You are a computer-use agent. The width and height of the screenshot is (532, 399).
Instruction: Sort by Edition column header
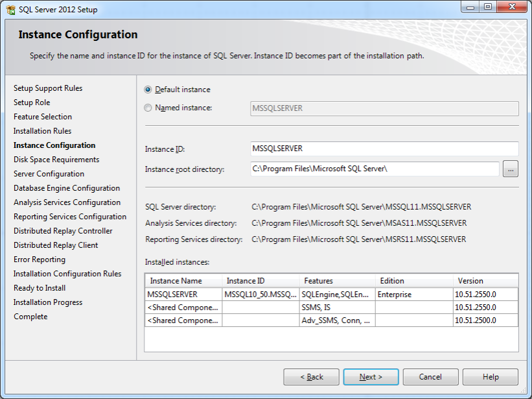[x=414, y=281]
